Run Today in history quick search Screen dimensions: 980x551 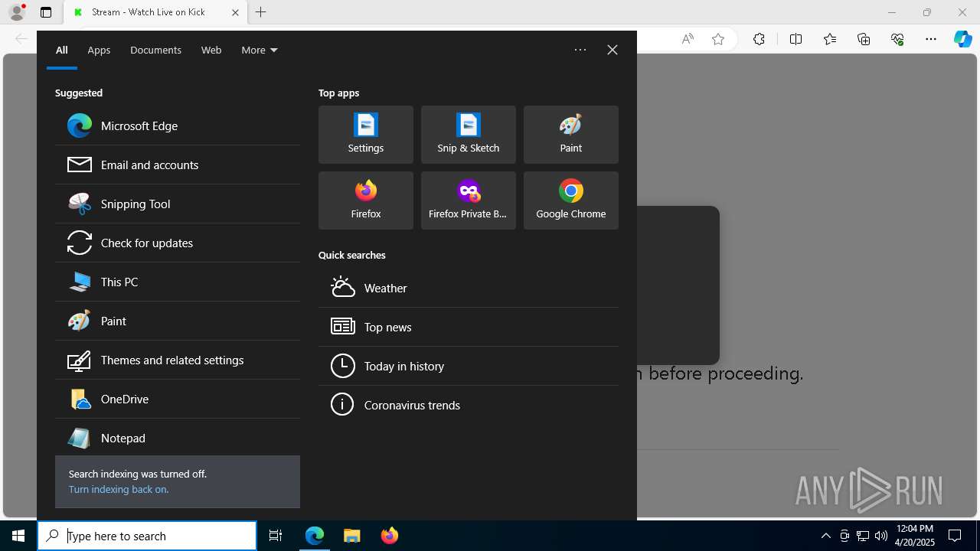pyautogui.click(x=469, y=366)
